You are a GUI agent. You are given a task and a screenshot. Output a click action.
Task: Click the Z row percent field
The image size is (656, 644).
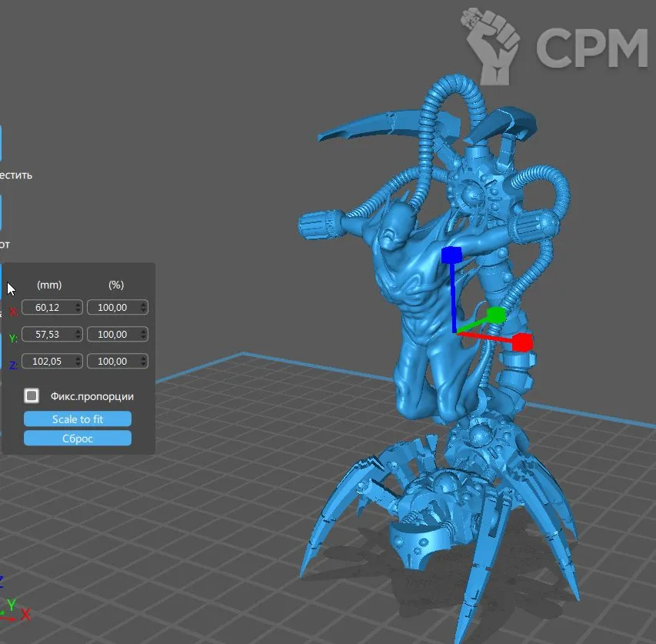pyautogui.click(x=114, y=362)
